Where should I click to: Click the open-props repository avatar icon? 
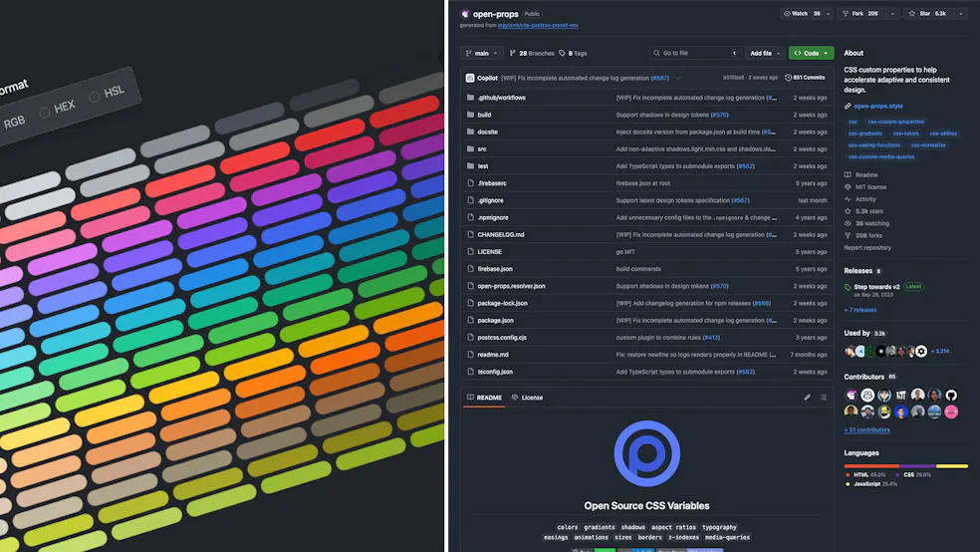click(x=465, y=14)
